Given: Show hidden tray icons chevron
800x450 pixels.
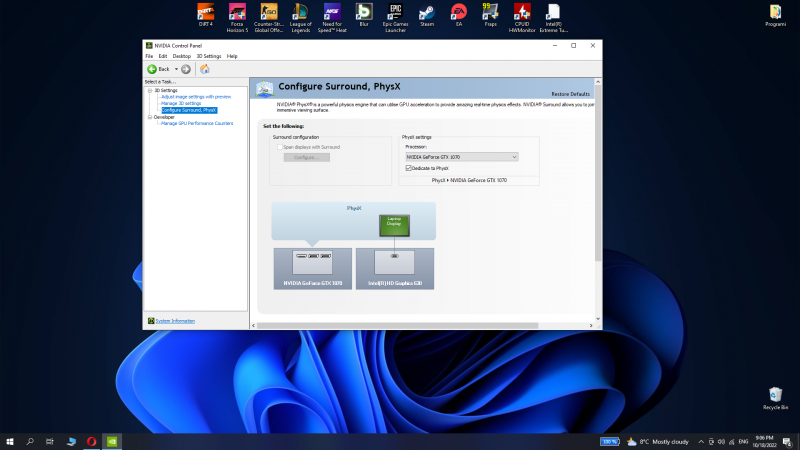Looking at the screenshot, I should tap(701, 442).
